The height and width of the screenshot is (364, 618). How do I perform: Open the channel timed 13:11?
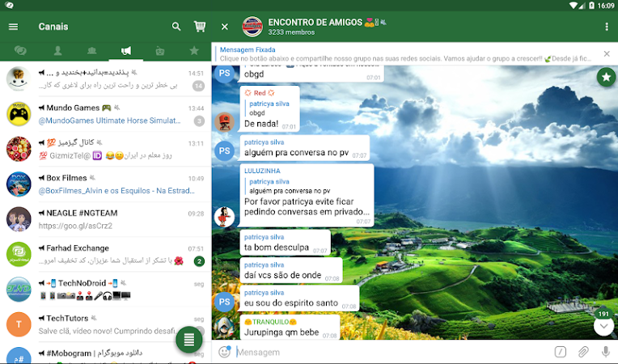pos(106,149)
